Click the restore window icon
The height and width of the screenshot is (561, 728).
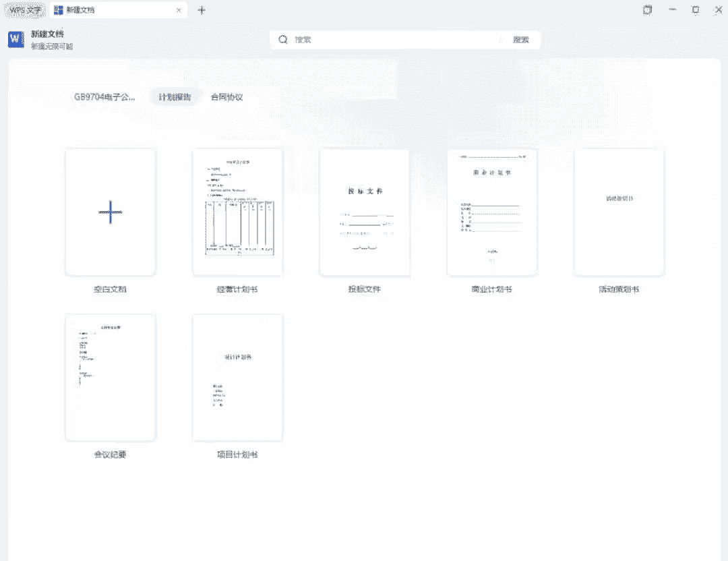pos(695,9)
